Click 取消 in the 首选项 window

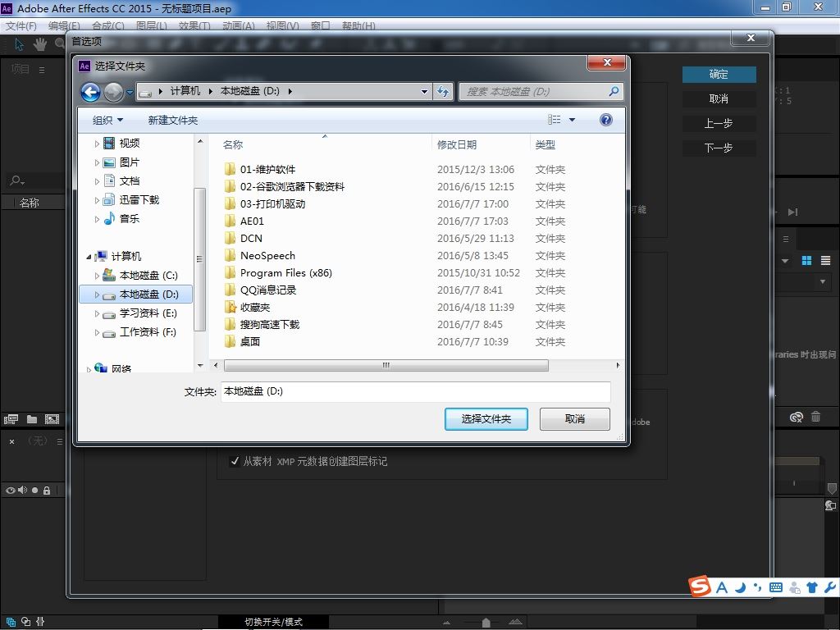click(719, 99)
